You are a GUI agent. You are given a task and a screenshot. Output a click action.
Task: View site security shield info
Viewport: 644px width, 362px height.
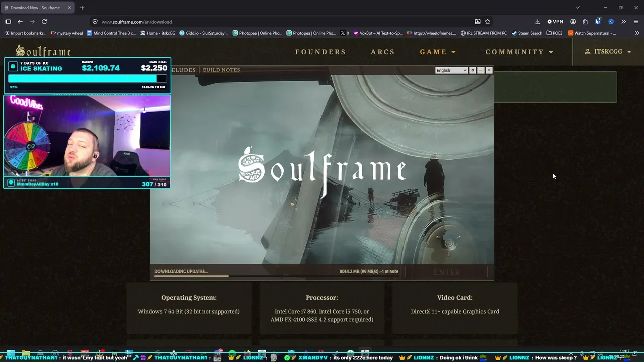point(95,22)
